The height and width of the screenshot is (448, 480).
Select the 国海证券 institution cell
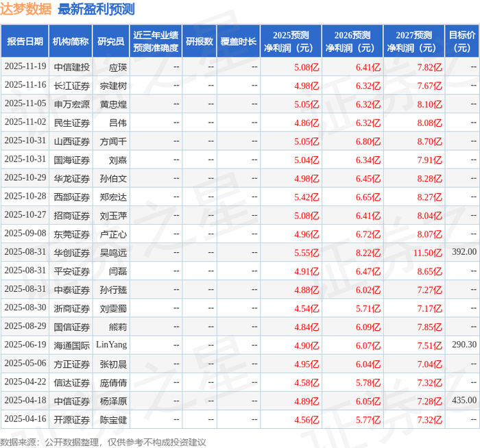[71, 160]
